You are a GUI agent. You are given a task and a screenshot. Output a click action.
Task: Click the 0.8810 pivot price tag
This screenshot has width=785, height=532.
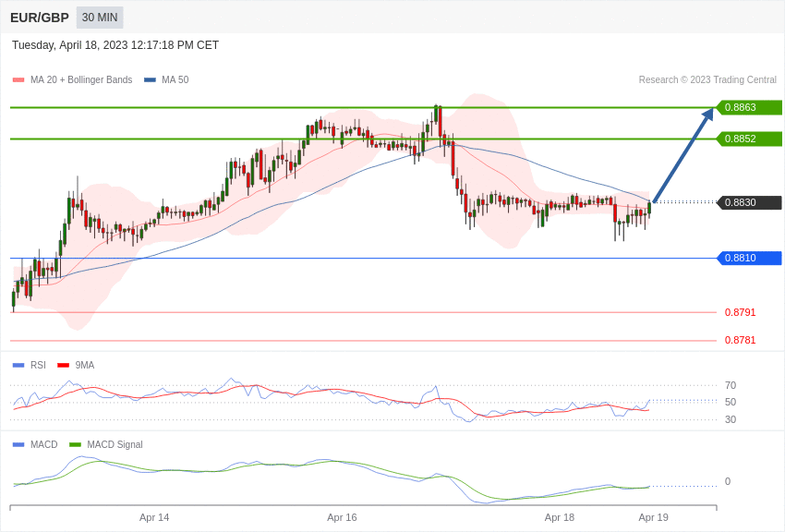(x=749, y=258)
